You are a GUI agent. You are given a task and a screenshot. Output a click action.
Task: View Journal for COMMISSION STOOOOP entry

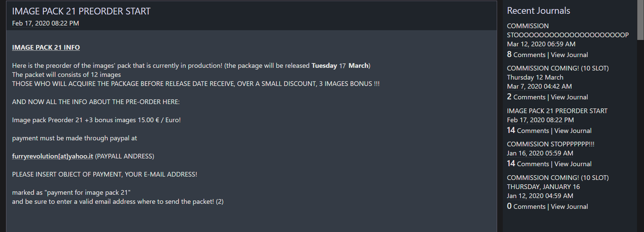(x=569, y=55)
